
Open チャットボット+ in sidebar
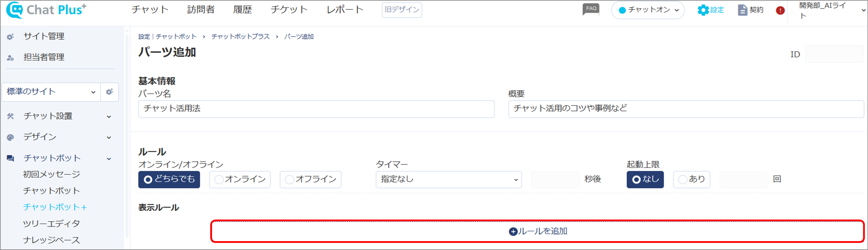coord(55,207)
